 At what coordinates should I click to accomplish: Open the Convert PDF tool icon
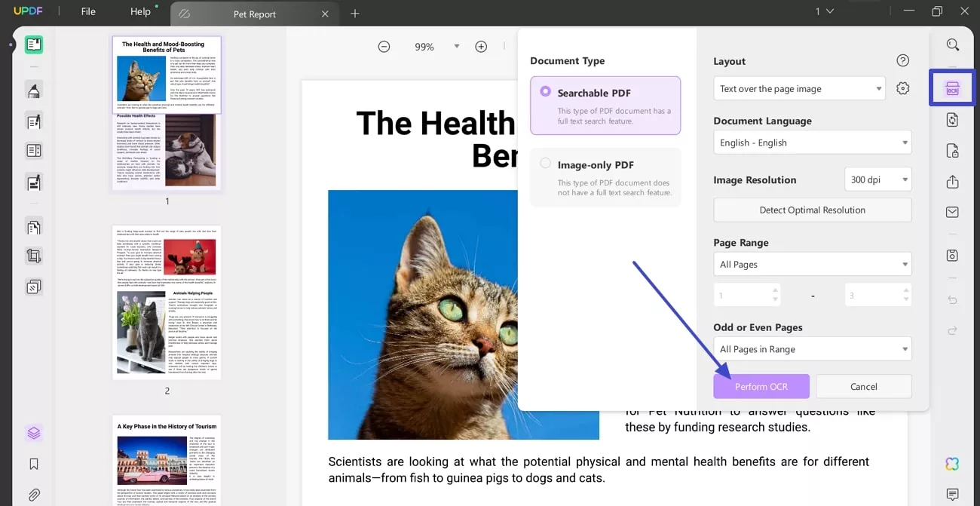tap(952, 120)
